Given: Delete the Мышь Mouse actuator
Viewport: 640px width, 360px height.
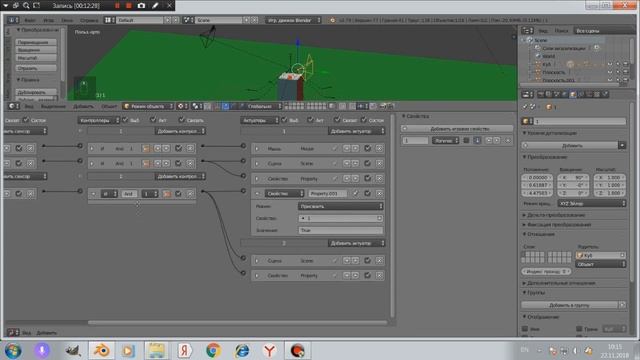Looking at the screenshot, I should click(x=380, y=149).
